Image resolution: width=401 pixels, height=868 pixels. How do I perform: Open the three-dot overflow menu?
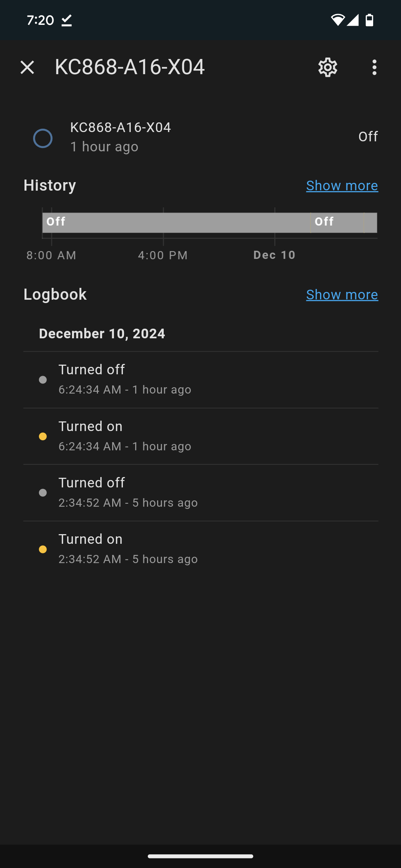(x=374, y=68)
